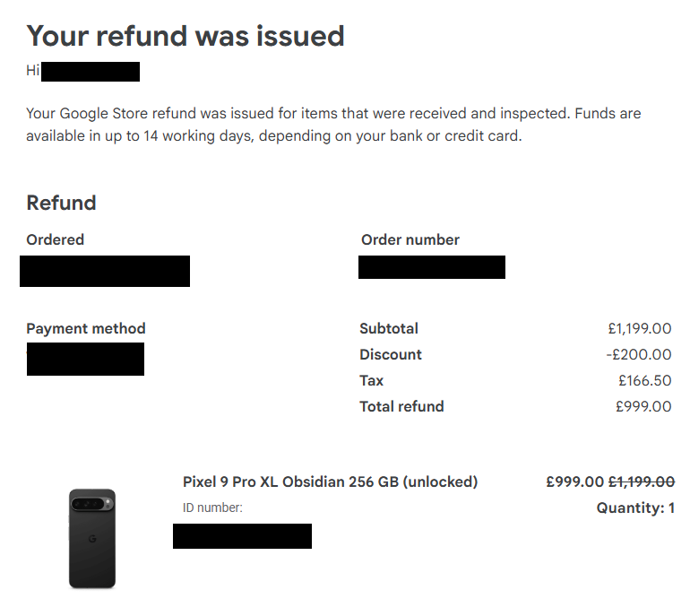Click the Quantity: 1 text

(x=635, y=508)
